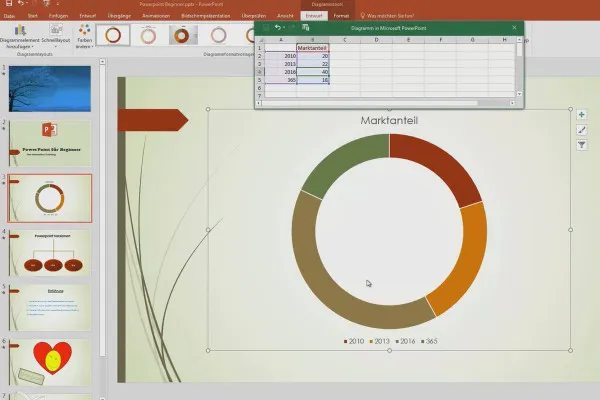The height and width of the screenshot is (400, 600).
Task: Select cell containing 2013 in column A
Action: (280, 64)
